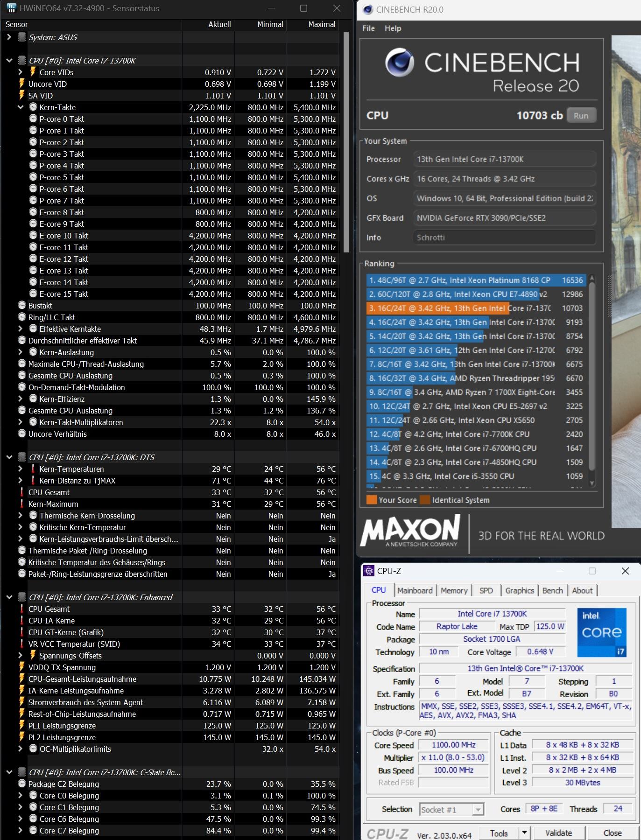Select the Gesamte CPU-Auslastung 0.5 % row
641x840 pixels.
(171, 376)
